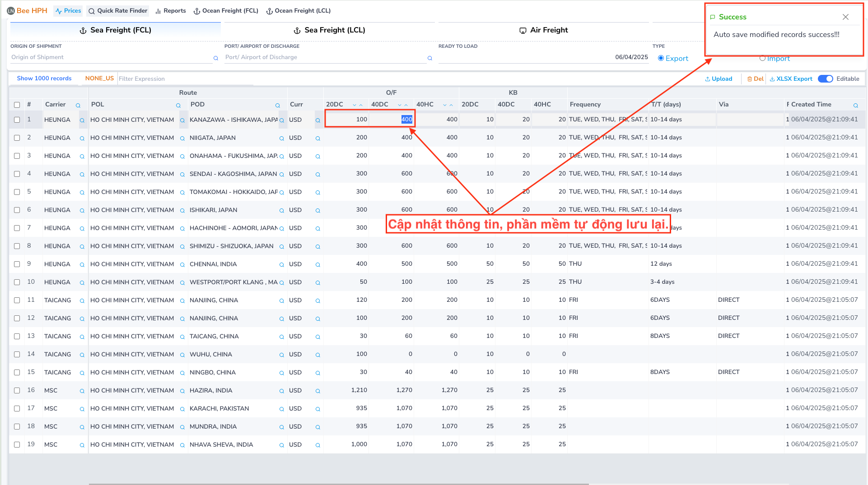
Task: Click the search magnifier in Origin of Shipment
Action: coord(215,58)
